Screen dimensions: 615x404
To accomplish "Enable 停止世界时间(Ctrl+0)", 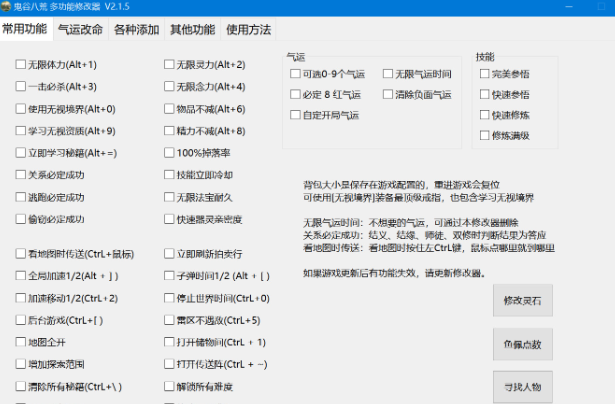I will [169, 298].
